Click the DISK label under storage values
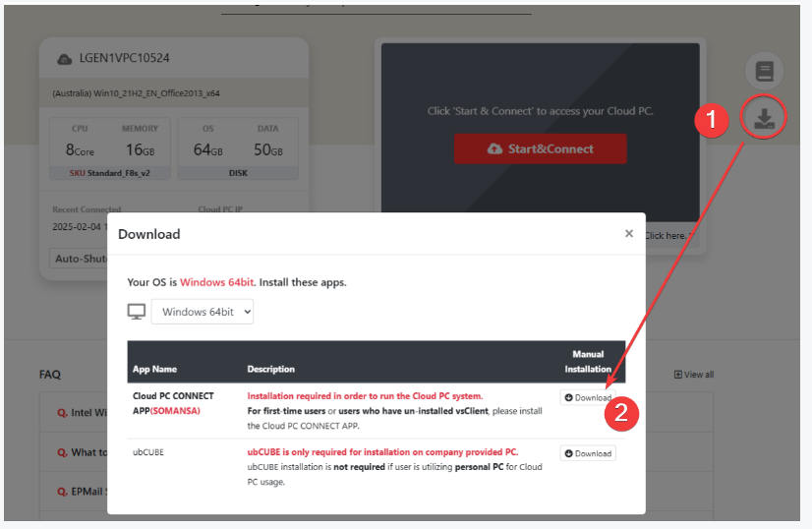812x529 pixels. (x=238, y=173)
